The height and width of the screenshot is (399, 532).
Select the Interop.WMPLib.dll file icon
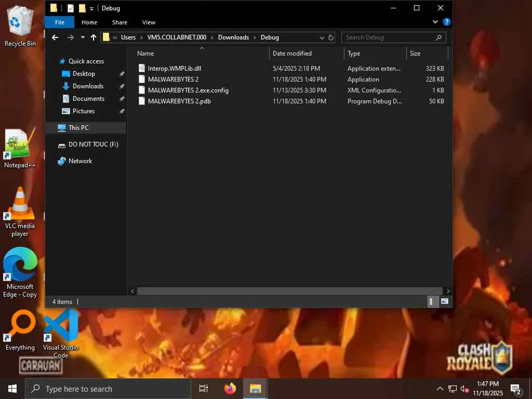[x=142, y=68]
